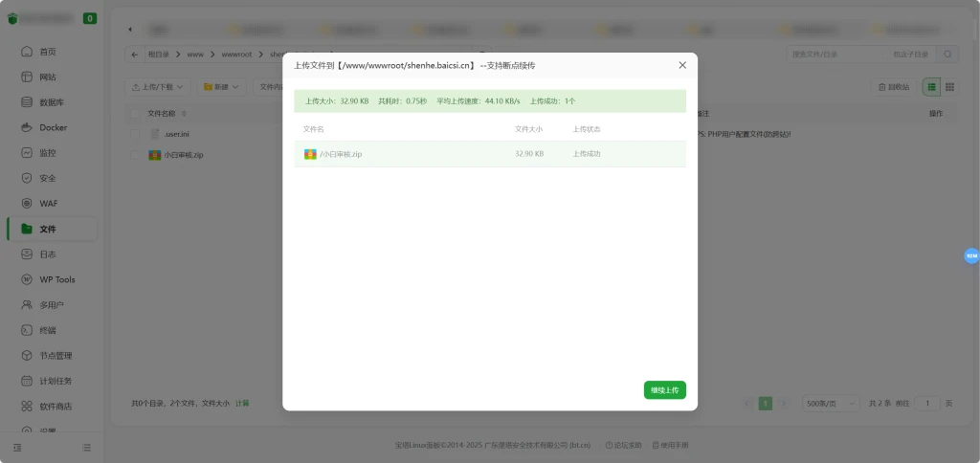980x463 pixels.
Task: Switch to grid view icon for files
Action: pos(949,87)
